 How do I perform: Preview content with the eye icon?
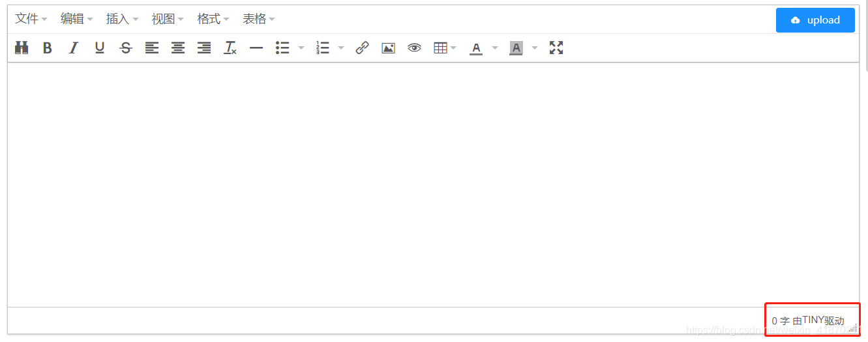pyautogui.click(x=414, y=48)
